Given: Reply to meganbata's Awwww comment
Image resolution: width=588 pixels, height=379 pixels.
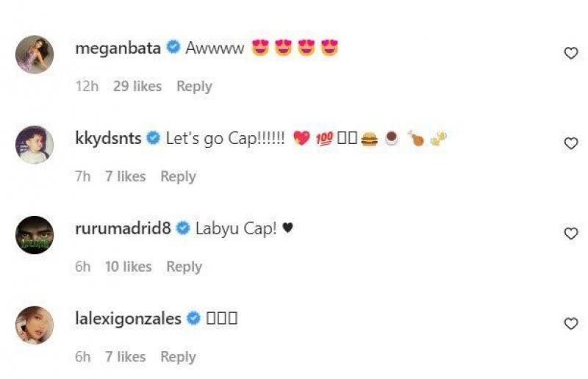Looking at the screenshot, I should [x=194, y=87].
